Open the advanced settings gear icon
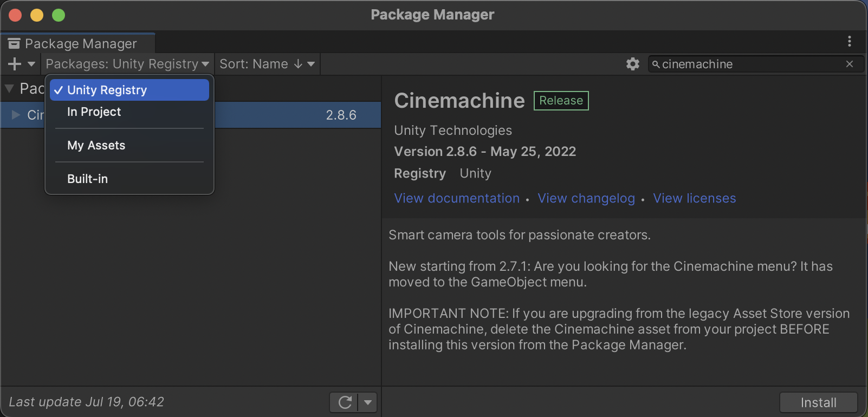The image size is (868, 417). (x=632, y=64)
